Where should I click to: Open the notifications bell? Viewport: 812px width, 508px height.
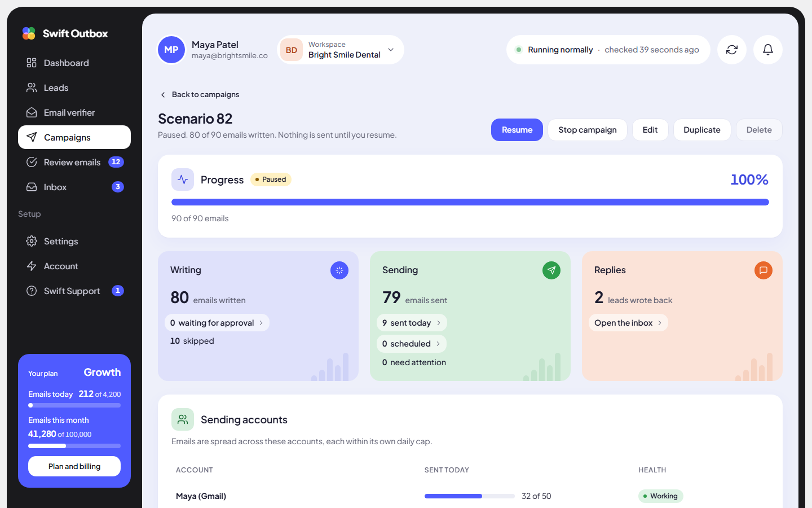(x=768, y=50)
